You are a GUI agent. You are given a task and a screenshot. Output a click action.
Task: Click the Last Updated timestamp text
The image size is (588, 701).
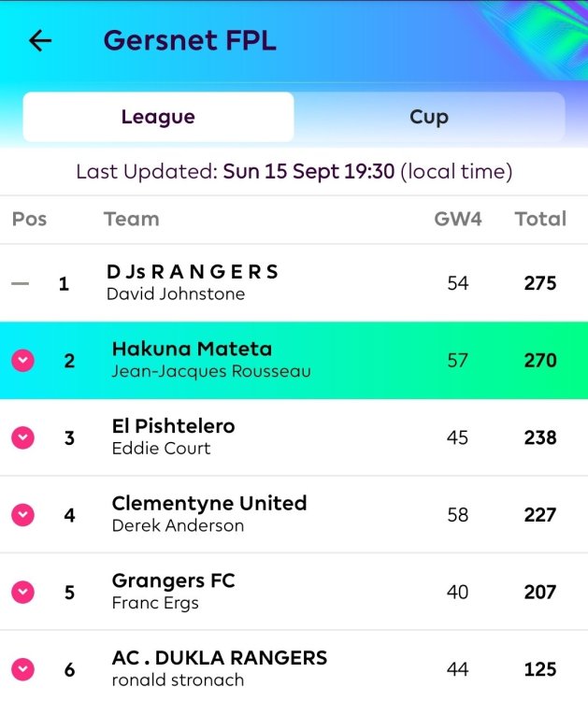coord(294,172)
